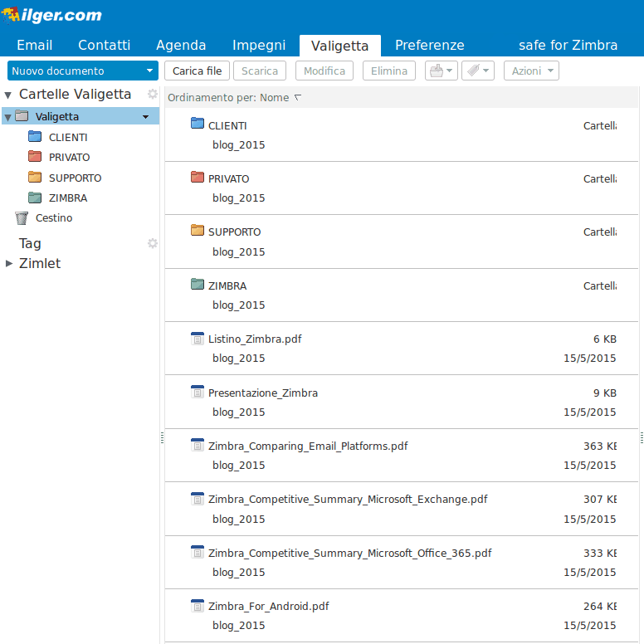Click icon of Zimbra_For_Android.pdf
644x644 pixels.
tap(198, 605)
